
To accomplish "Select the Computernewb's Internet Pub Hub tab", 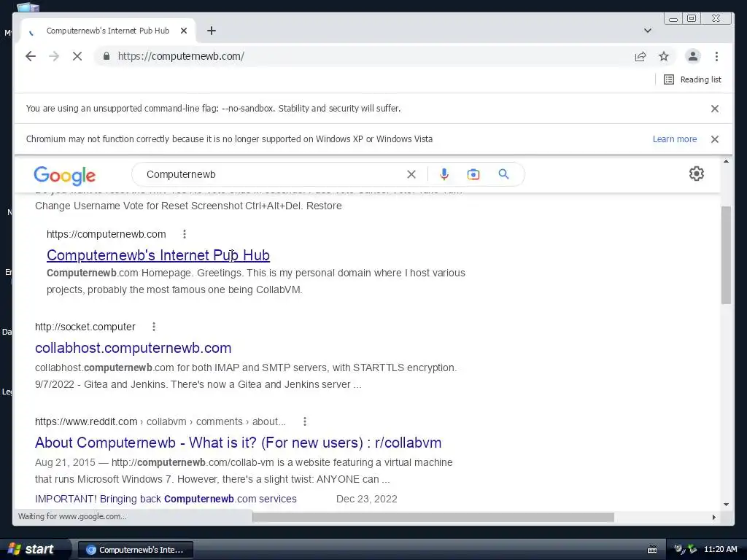I will (x=108, y=31).
